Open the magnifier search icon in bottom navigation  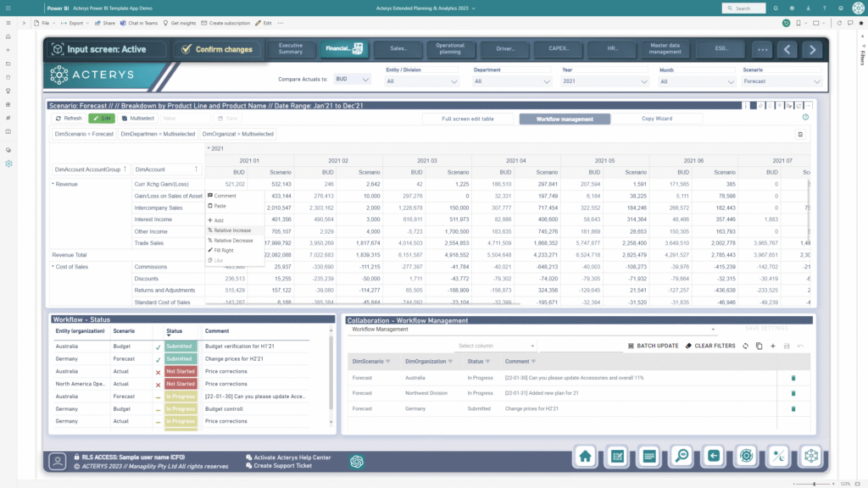tap(682, 456)
